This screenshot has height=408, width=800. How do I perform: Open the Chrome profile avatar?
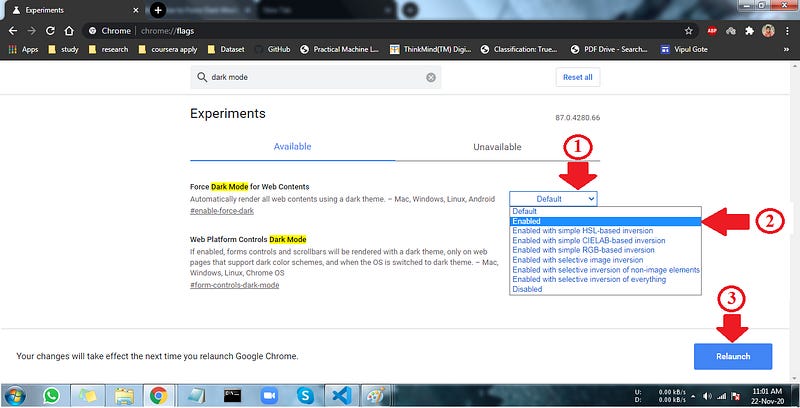click(768, 31)
